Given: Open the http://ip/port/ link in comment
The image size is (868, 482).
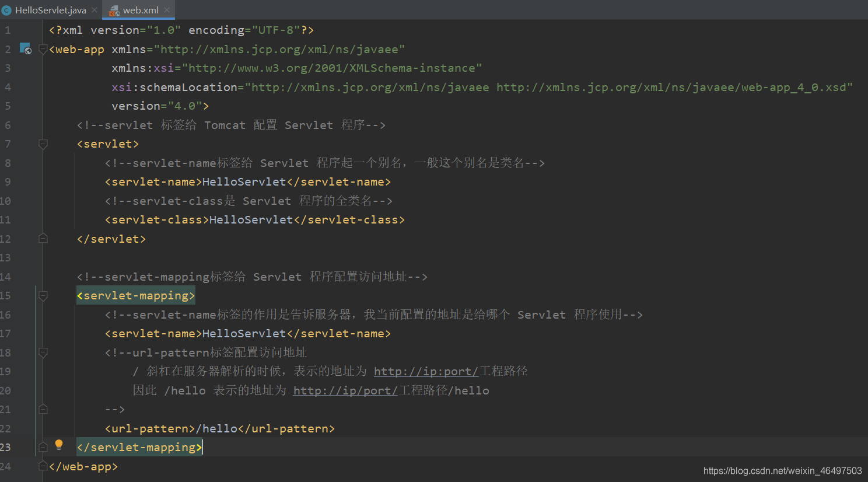Looking at the screenshot, I should (x=345, y=390).
